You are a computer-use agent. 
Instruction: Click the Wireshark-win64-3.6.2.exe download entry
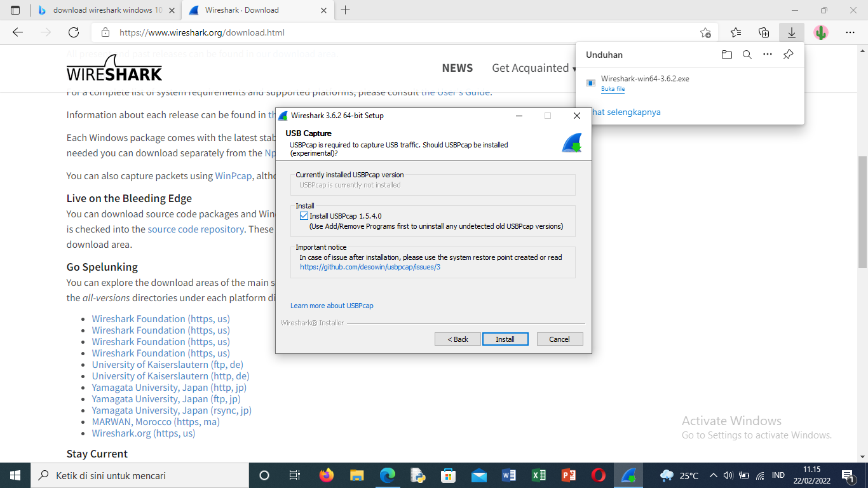tap(689, 83)
